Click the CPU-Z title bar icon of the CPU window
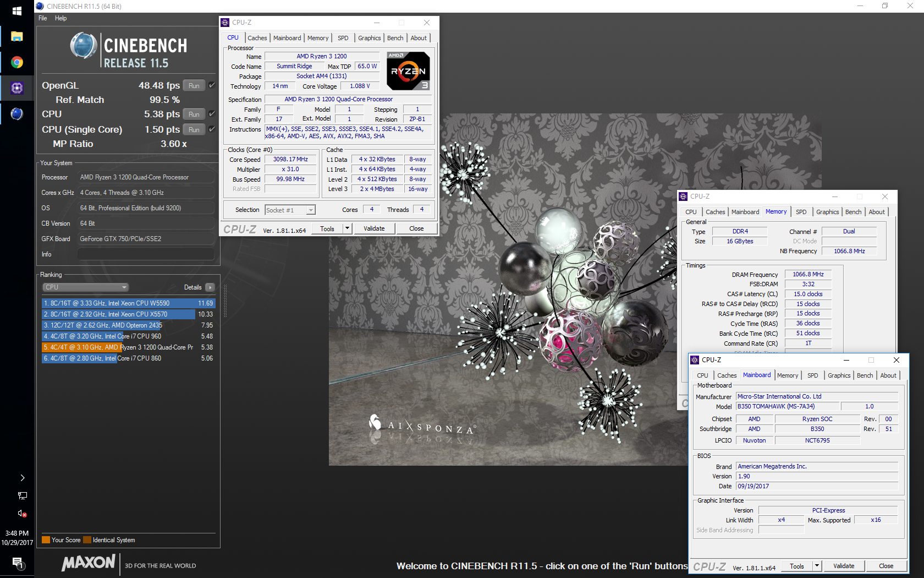Image resolution: width=924 pixels, height=578 pixels. click(x=225, y=23)
